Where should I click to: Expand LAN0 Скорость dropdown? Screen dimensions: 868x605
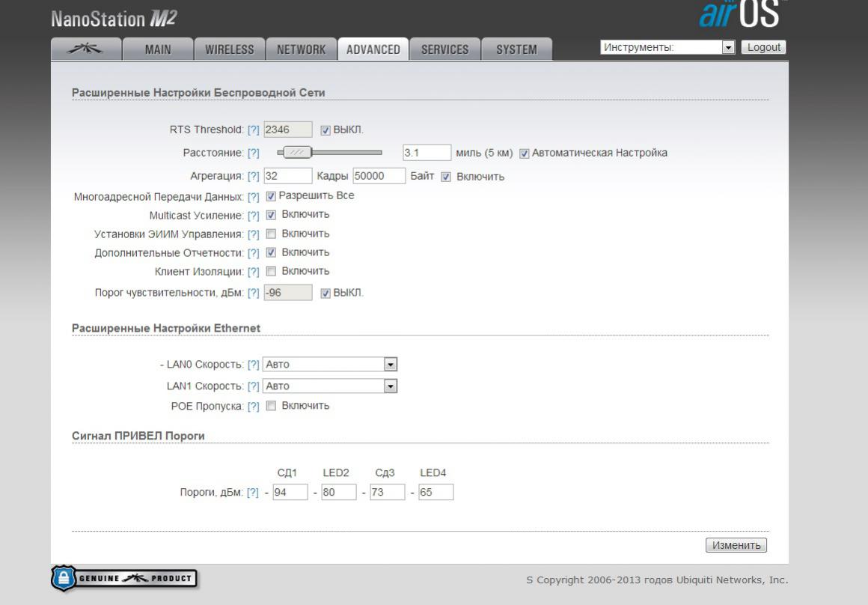click(x=330, y=365)
